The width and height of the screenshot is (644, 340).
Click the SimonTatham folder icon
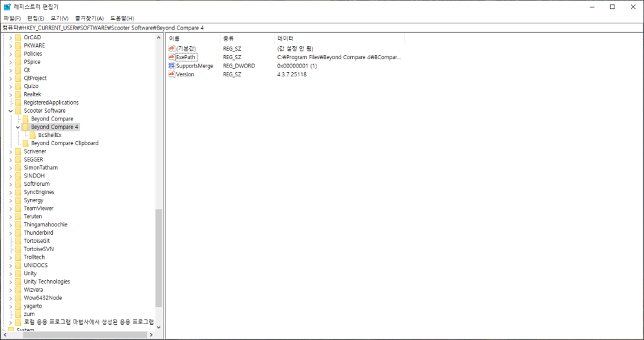pos(18,167)
